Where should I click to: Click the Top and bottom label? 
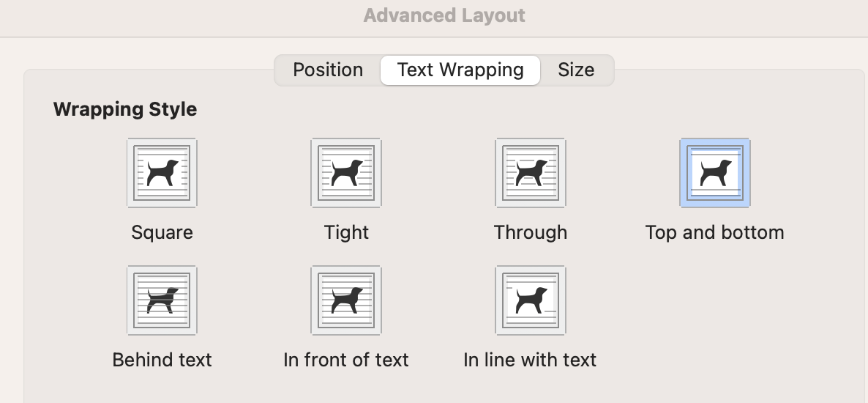click(714, 233)
